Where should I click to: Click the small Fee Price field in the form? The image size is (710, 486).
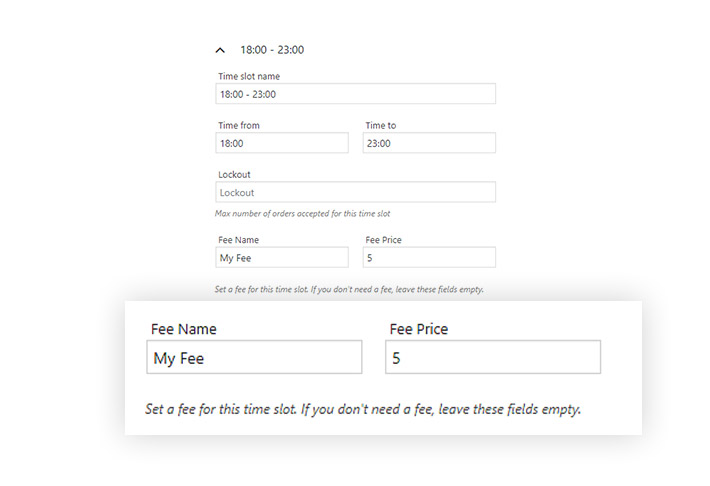pyautogui.click(x=429, y=257)
